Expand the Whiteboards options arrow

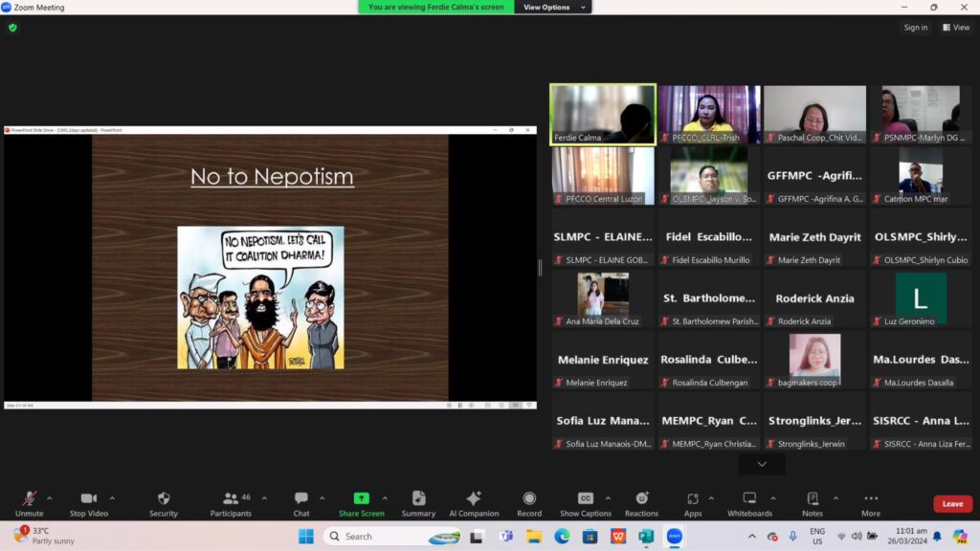point(773,498)
